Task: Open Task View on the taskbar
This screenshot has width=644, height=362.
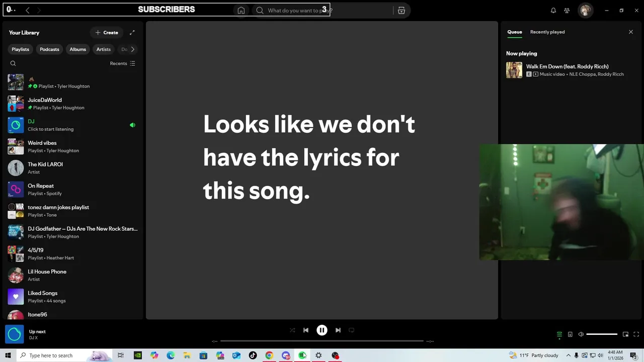Action: [121, 355]
